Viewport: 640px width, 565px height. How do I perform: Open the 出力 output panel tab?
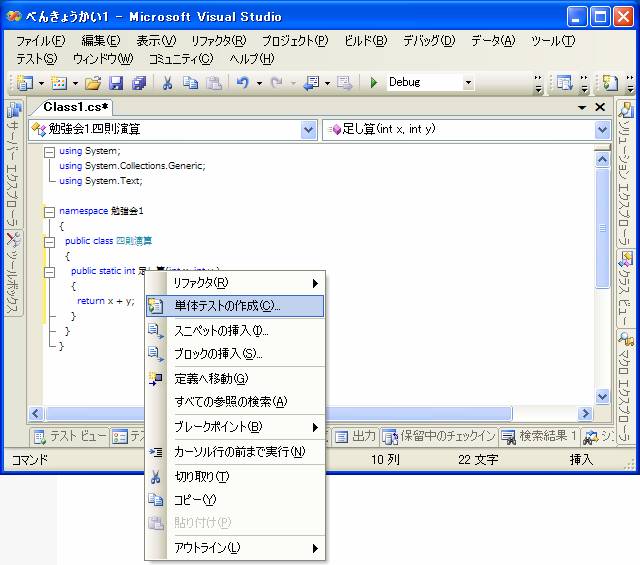pos(355,436)
